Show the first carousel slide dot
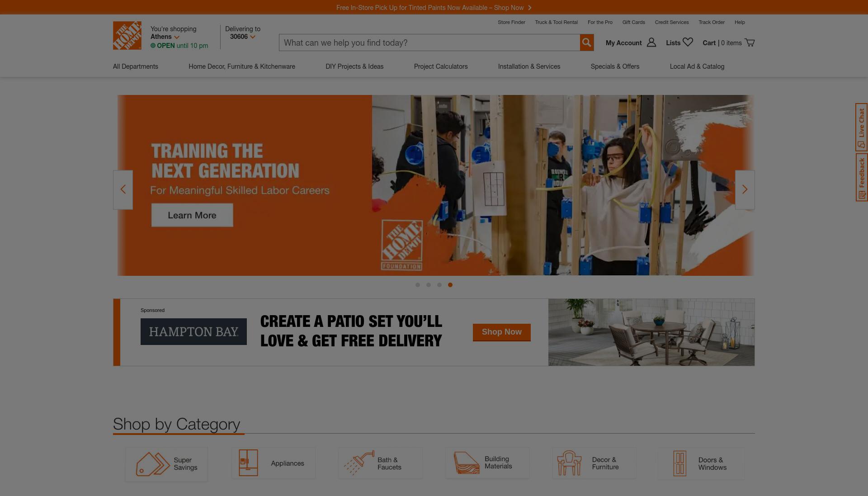Viewport: 868px width, 496px height. pos(418,285)
